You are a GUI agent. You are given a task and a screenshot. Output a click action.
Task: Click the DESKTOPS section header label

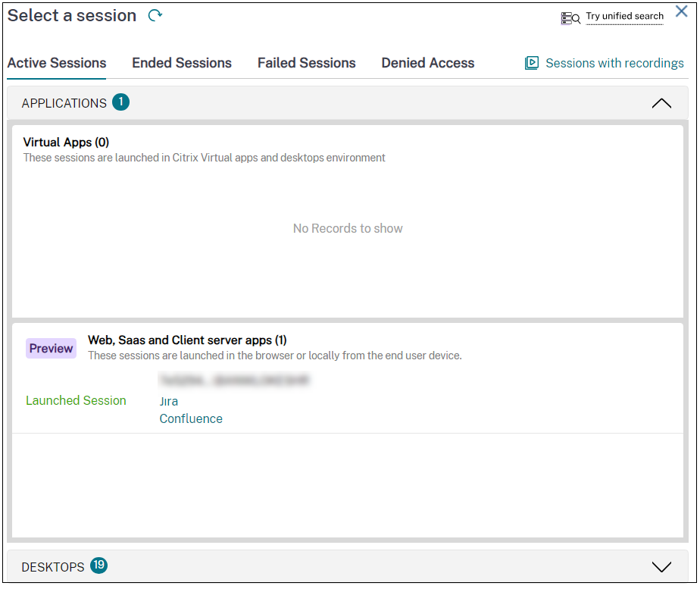tap(53, 567)
